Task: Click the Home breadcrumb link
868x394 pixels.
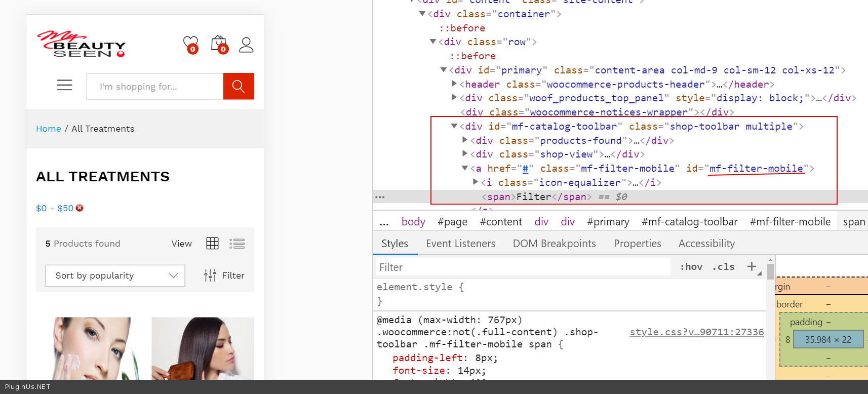Action: (49, 129)
